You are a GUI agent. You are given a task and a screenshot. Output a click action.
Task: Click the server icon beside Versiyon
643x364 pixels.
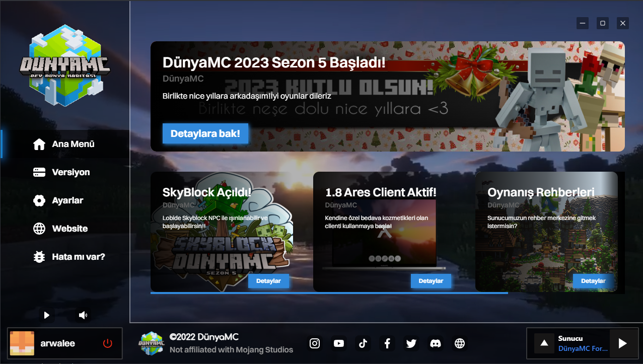39,172
